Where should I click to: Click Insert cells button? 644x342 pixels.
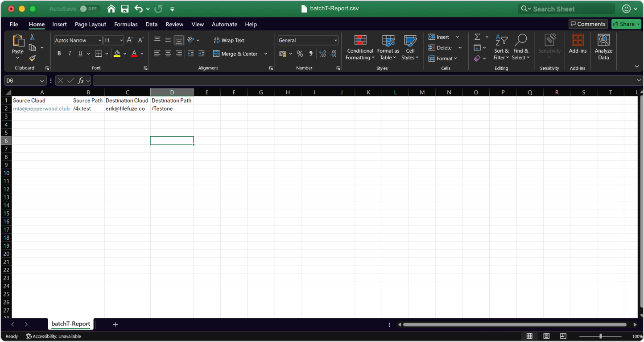439,37
